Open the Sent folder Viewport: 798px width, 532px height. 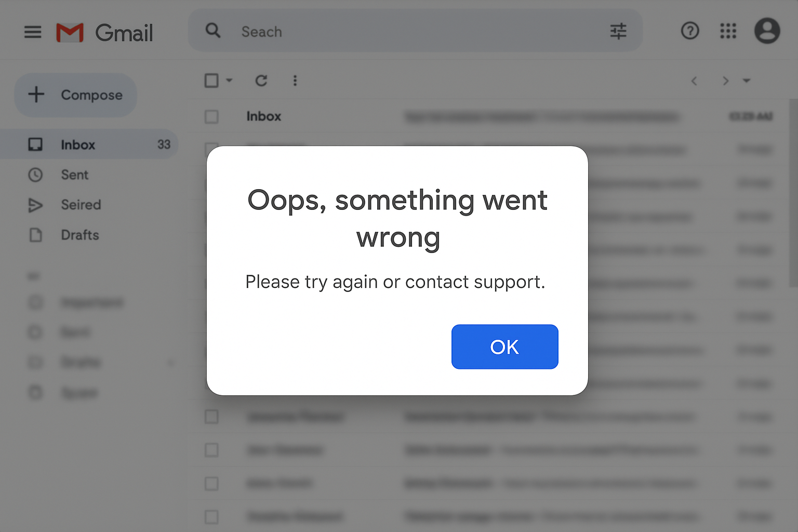(74, 175)
